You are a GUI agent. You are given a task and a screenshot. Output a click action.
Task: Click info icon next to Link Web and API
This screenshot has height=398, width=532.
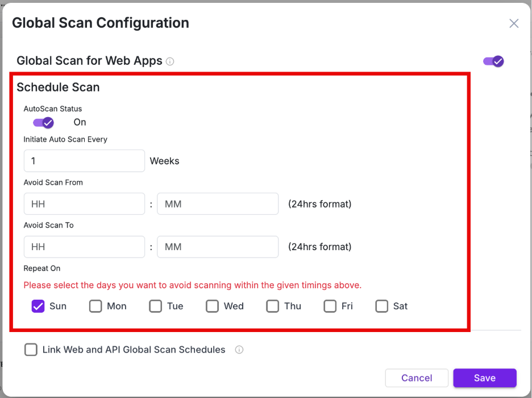point(239,350)
